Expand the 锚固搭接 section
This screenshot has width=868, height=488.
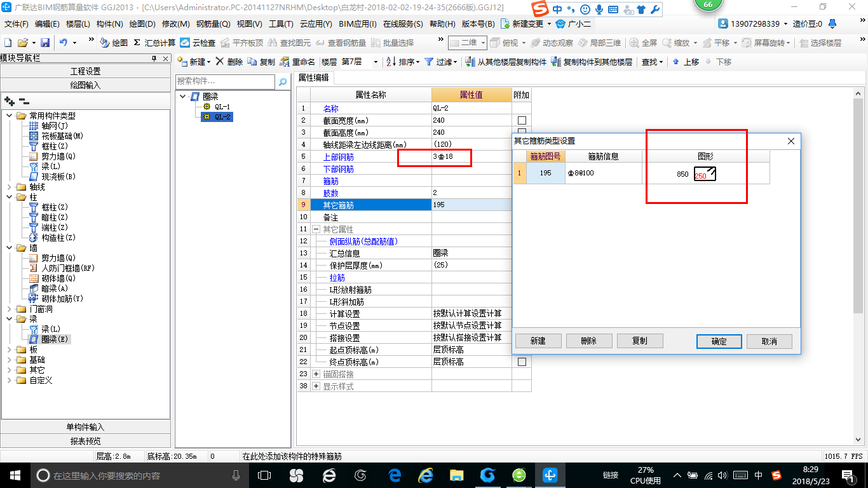point(316,374)
